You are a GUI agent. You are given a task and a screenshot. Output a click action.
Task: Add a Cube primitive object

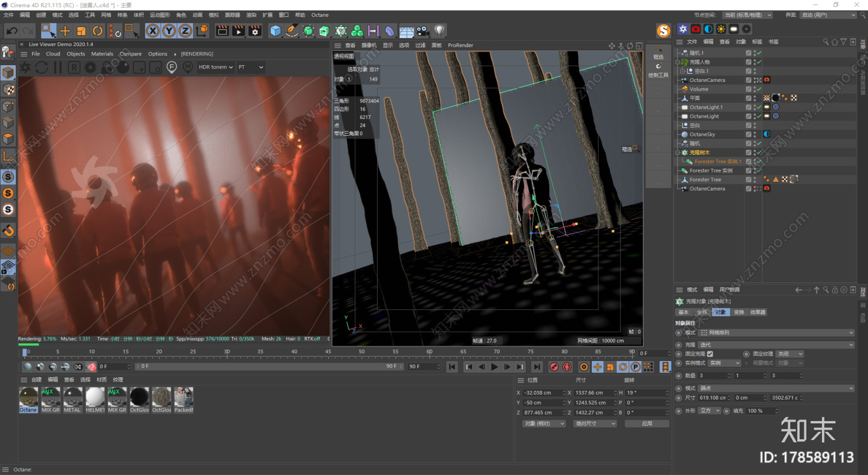point(276,31)
